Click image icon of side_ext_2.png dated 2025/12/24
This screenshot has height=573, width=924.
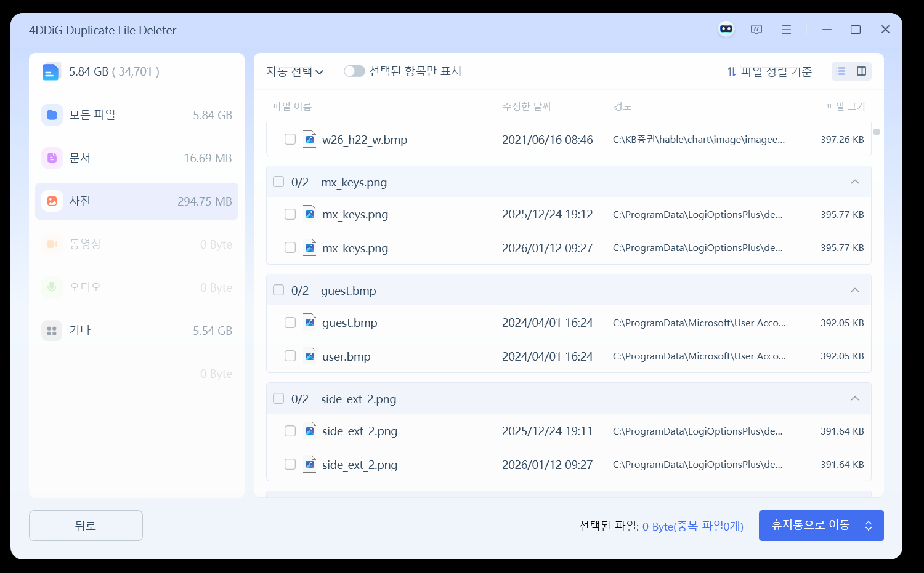pyautogui.click(x=309, y=431)
